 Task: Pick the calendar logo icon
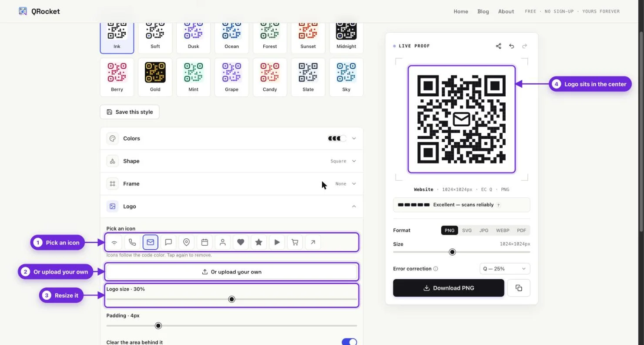point(205,243)
